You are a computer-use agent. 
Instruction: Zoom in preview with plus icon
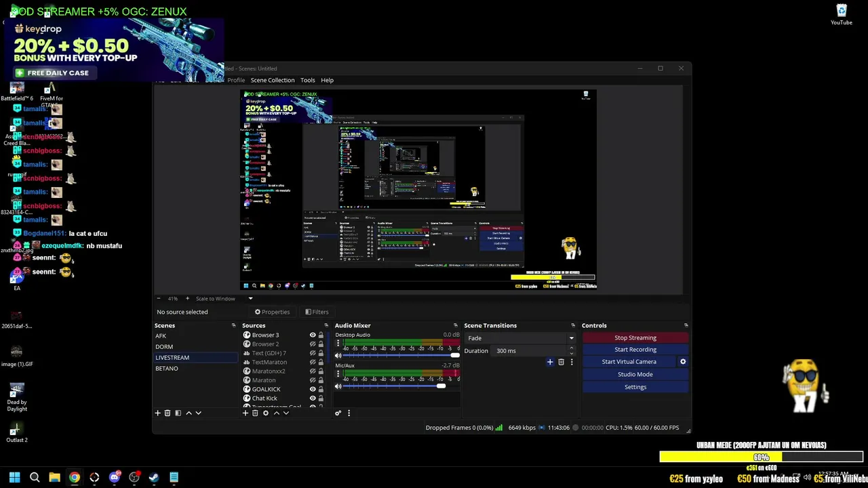pyautogui.click(x=187, y=298)
